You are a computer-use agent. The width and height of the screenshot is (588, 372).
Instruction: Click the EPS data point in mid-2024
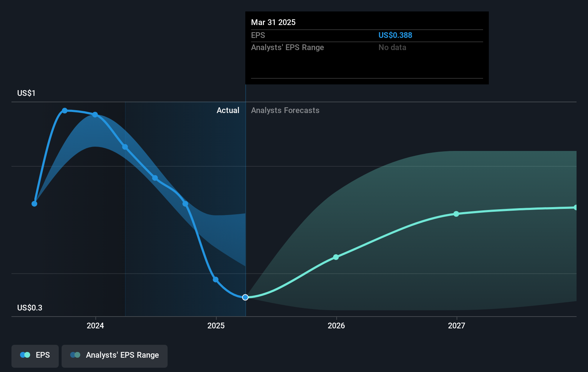[x=155, y=178]
